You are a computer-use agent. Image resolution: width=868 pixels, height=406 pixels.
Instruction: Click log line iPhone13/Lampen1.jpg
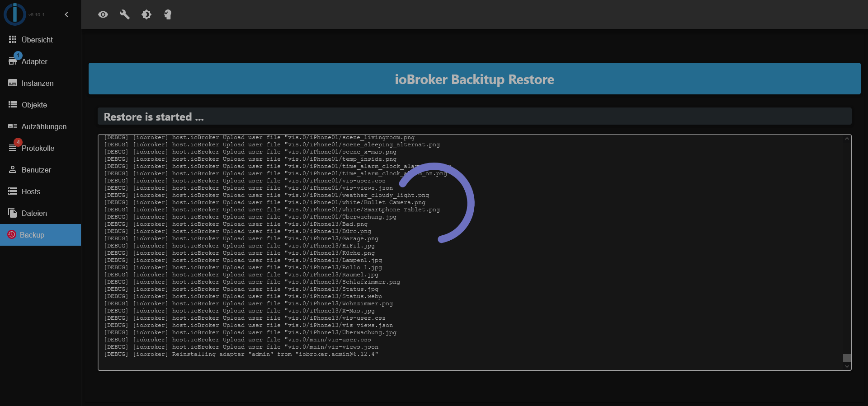click(243, 260)
